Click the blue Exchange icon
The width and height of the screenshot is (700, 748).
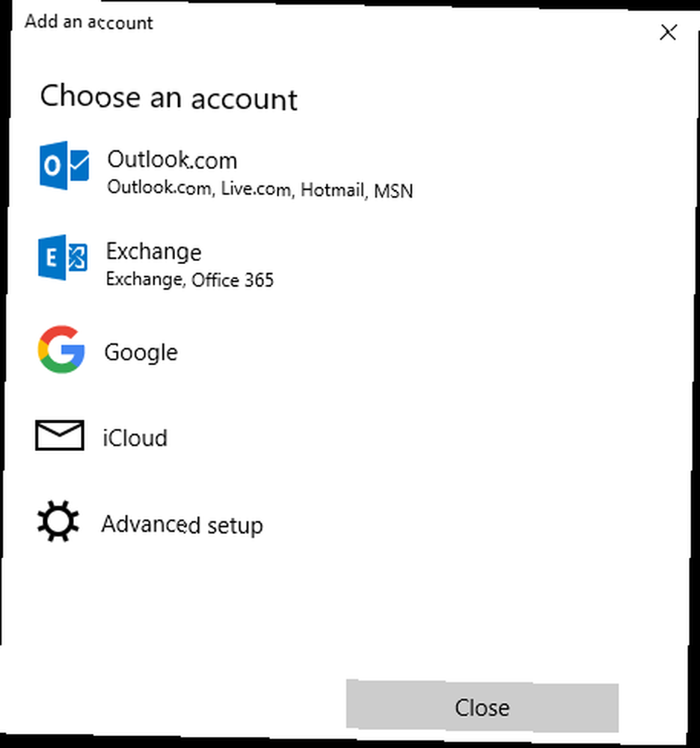pyautogui.click(x=63, y=257)
